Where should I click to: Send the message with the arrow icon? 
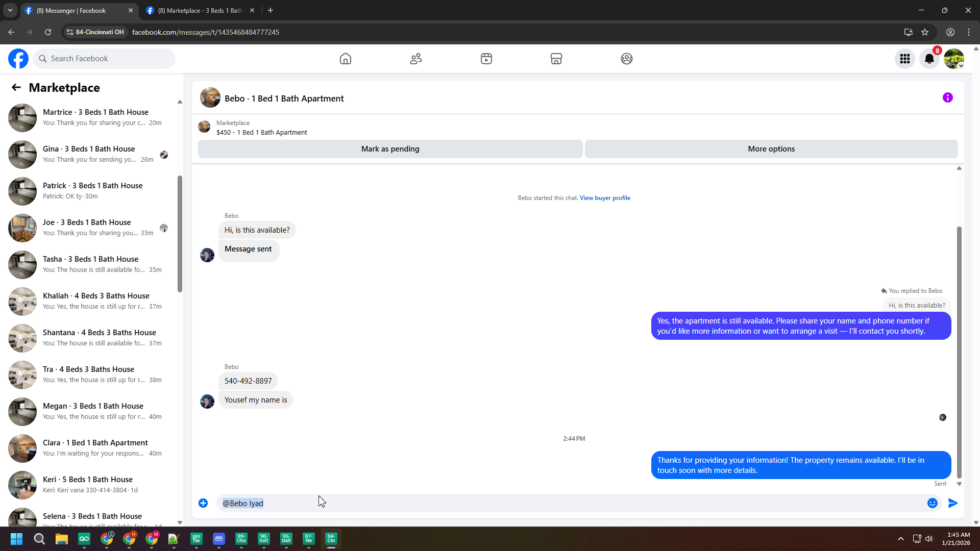(x=953, y=503)
